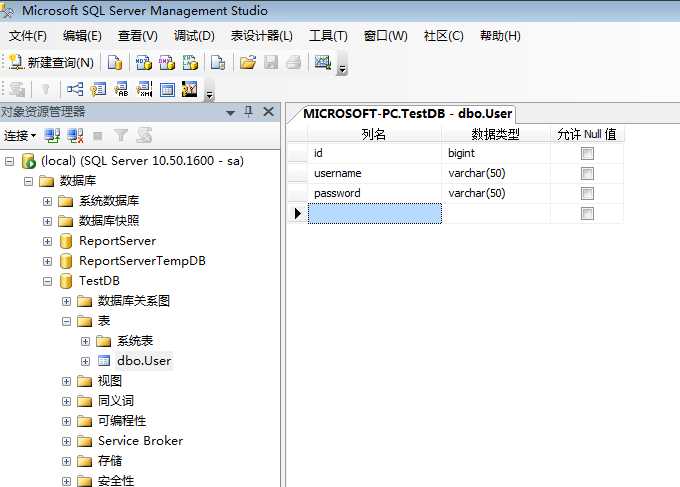The width and height of the screenshot is (680, 487).
Task: Open the table designer toolbar overflow arrow
Action: tap(209, 95)
